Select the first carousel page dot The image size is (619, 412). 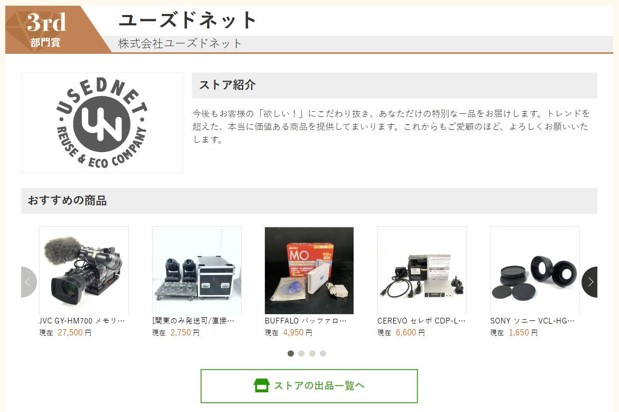pos(291,353)
